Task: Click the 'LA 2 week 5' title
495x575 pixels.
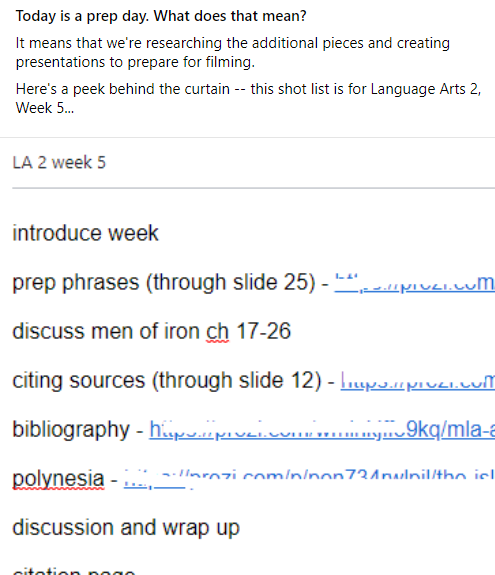Action: click(x=59, y=162)
